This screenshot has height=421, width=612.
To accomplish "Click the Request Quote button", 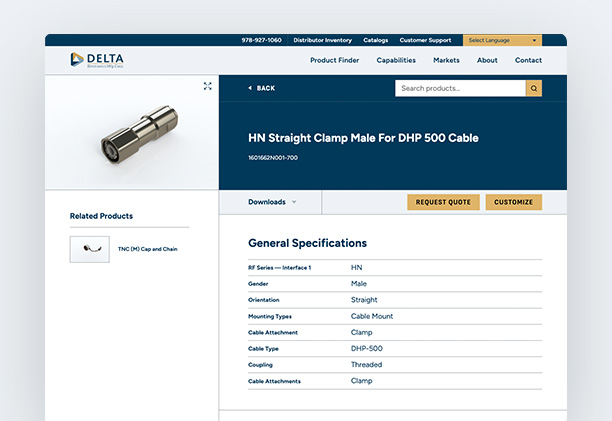I will [443, 202].
